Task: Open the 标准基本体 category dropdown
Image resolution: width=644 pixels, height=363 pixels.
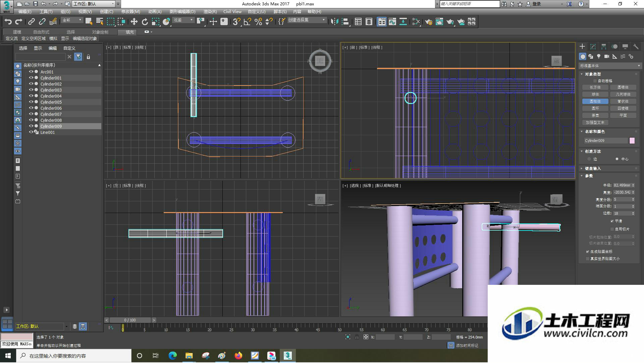Action: point(610,66)
